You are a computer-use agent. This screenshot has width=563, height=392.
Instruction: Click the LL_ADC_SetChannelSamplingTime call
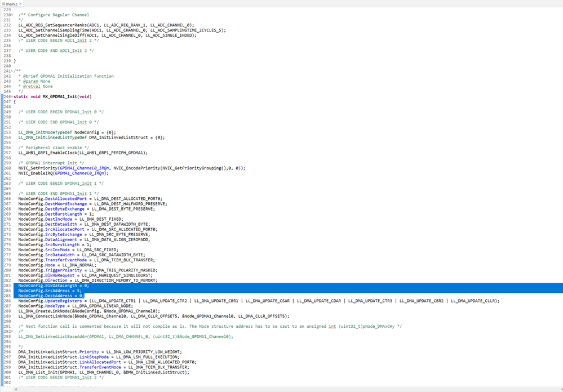pyautogui.click(x=122, y=30)
